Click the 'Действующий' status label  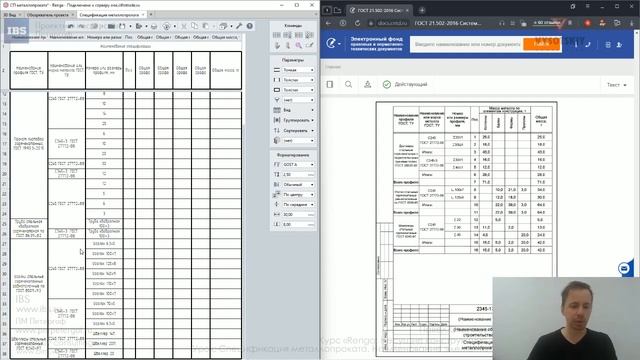point(411,84)
